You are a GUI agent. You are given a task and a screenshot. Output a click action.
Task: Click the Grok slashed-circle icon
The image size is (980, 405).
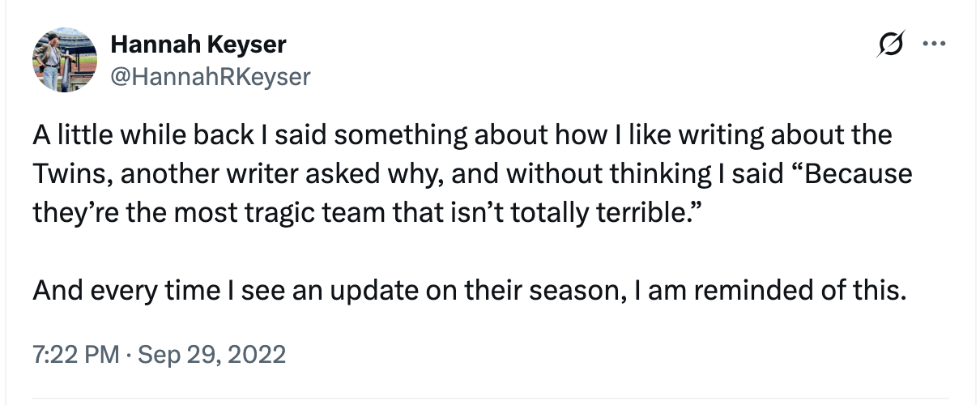click(890, 48)
